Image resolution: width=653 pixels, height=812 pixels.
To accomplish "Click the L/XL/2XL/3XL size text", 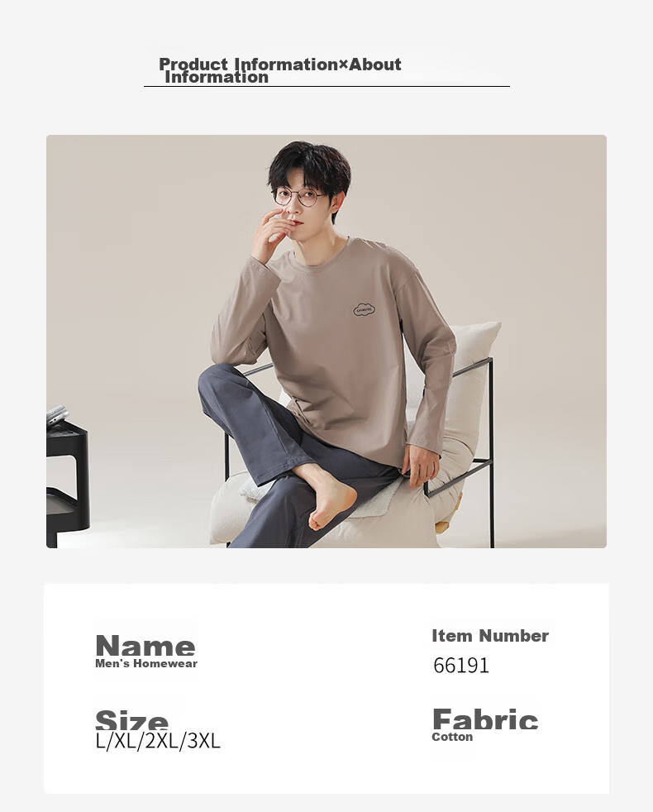I will click(158, 741).
